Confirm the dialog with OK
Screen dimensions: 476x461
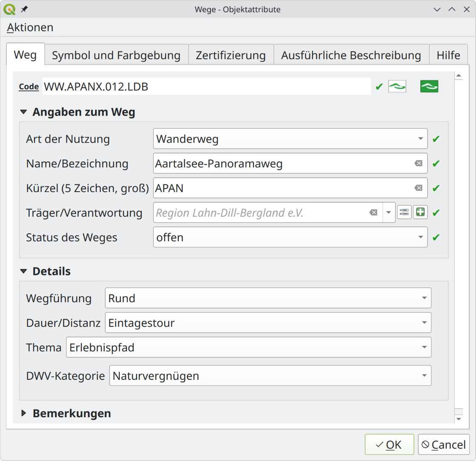(389, 444)
